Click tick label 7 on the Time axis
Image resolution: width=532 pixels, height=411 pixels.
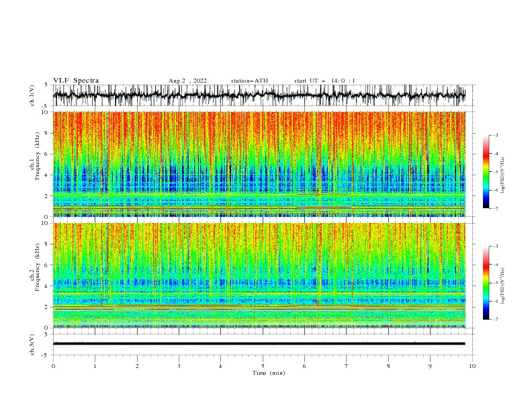point(347,366)
